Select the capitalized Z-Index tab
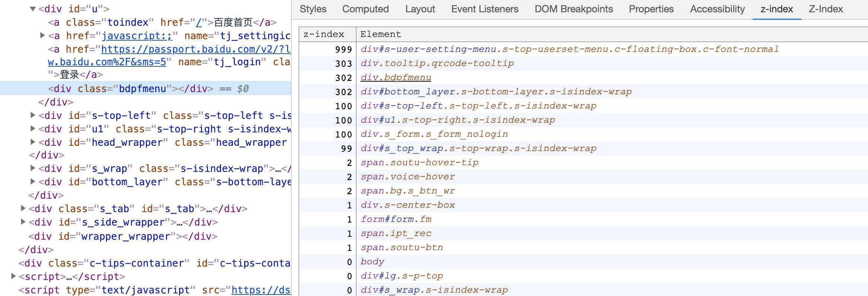 coord(826,9)
